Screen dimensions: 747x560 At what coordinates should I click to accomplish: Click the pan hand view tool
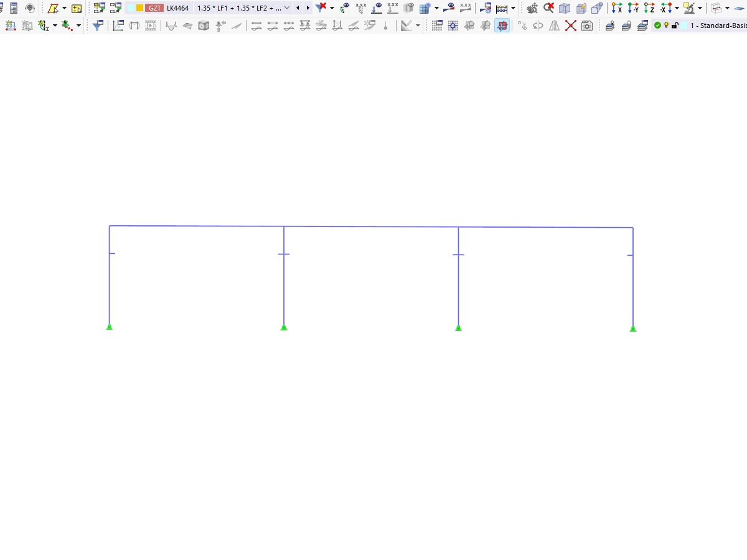532,8
